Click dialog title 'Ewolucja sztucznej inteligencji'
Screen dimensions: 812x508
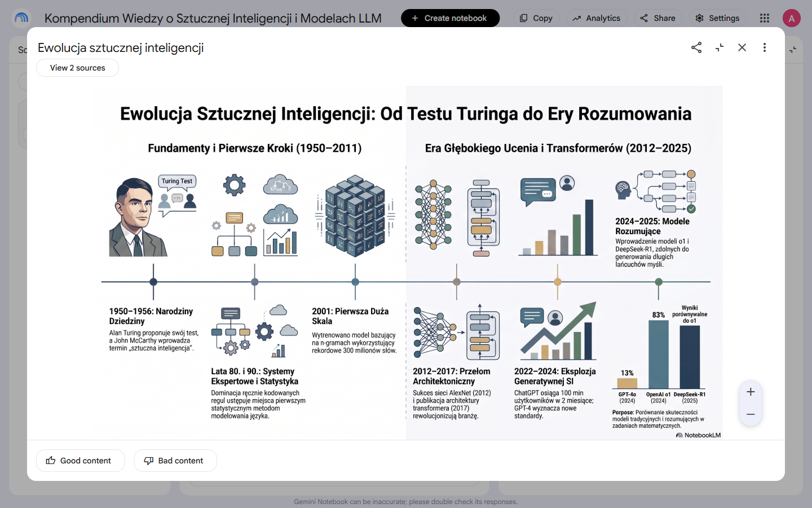121,48
